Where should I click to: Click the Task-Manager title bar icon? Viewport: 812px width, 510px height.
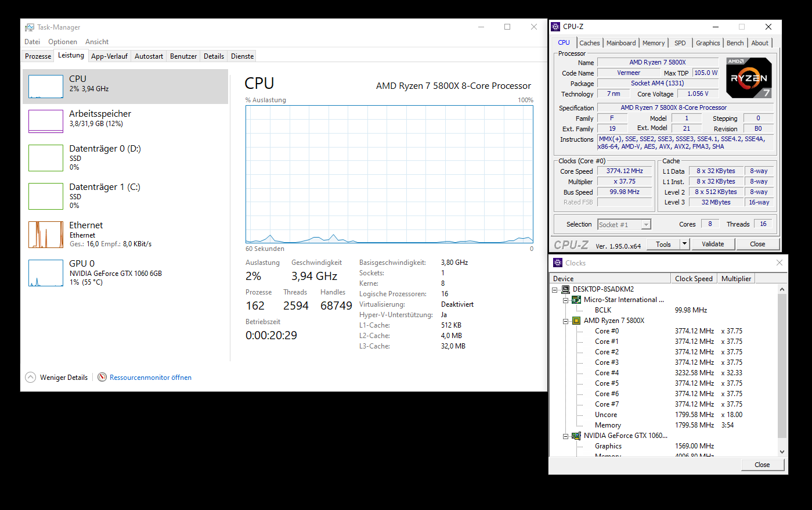30,27
